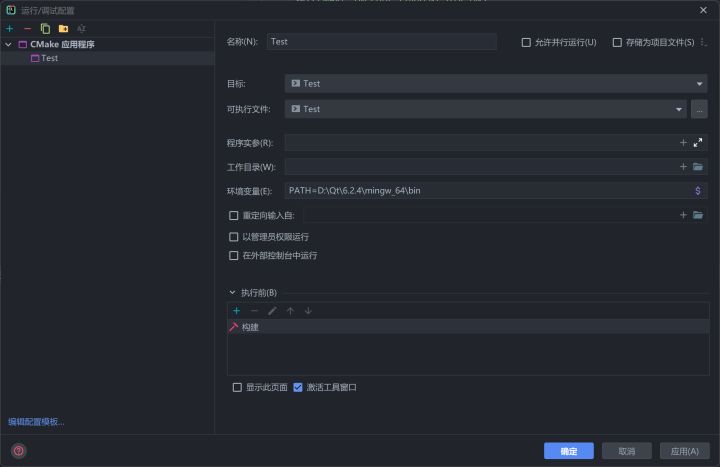Collapse the CMake application tree node
This screenshot has width=720, height=467.
click(8, 45)
